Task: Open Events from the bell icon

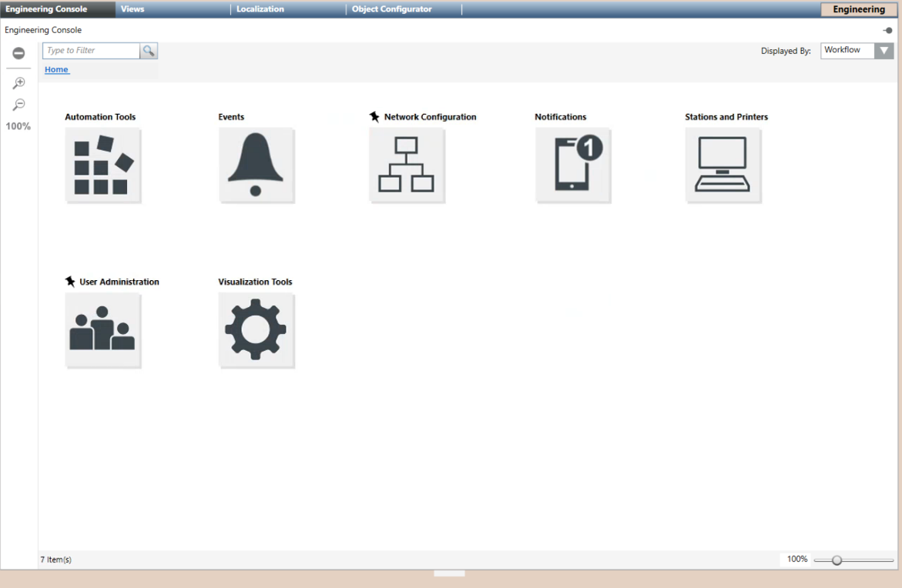Action: [x=257, y=164]
